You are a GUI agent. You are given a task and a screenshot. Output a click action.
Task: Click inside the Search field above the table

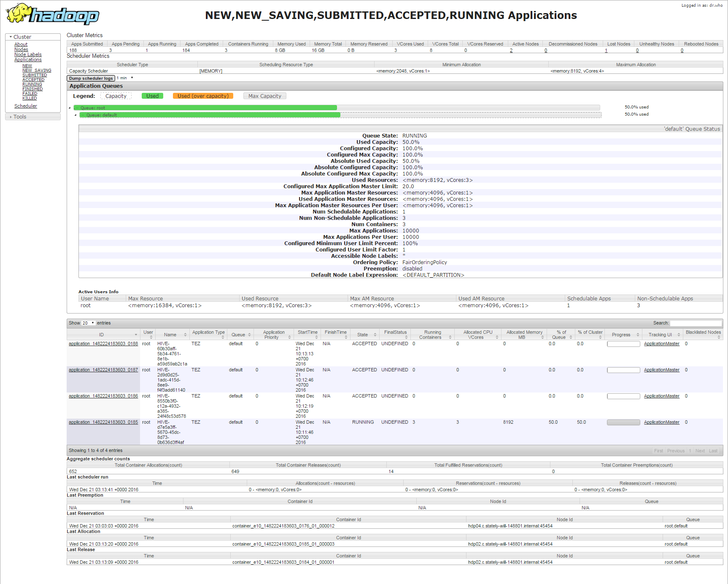coord(696,323)
